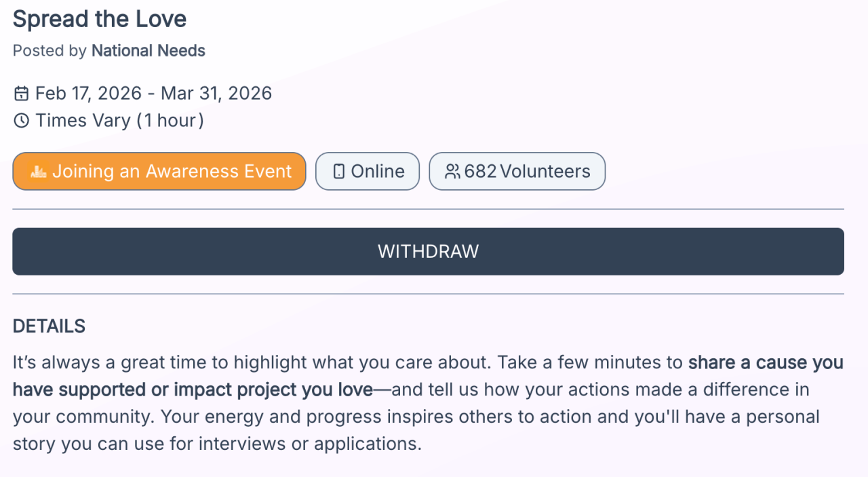868x477 pixels.
Task: Click the awareness event icon in orange badge
Action: pos(38,172)
